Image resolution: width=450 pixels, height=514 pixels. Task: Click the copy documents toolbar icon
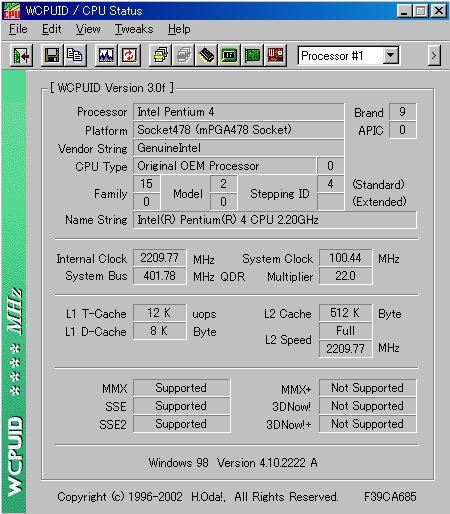pyautogui.click(x=75, y=56)
